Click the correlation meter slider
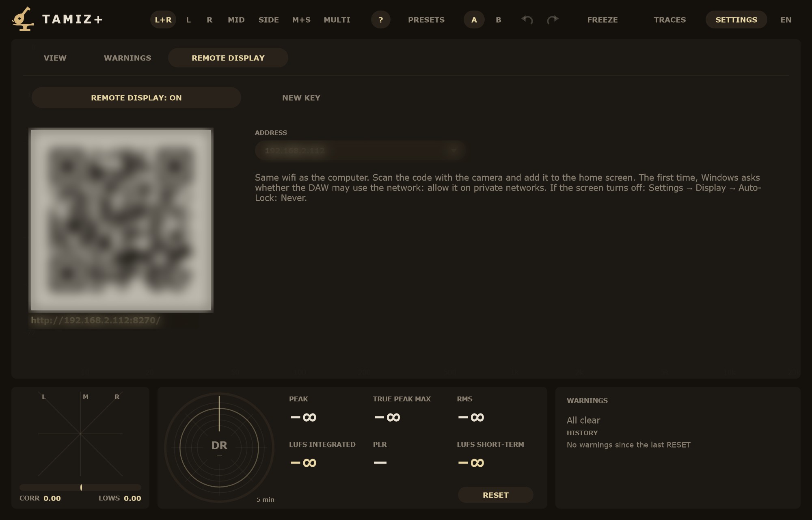Viewport: 812px width, 520px height. coord(80,487)
